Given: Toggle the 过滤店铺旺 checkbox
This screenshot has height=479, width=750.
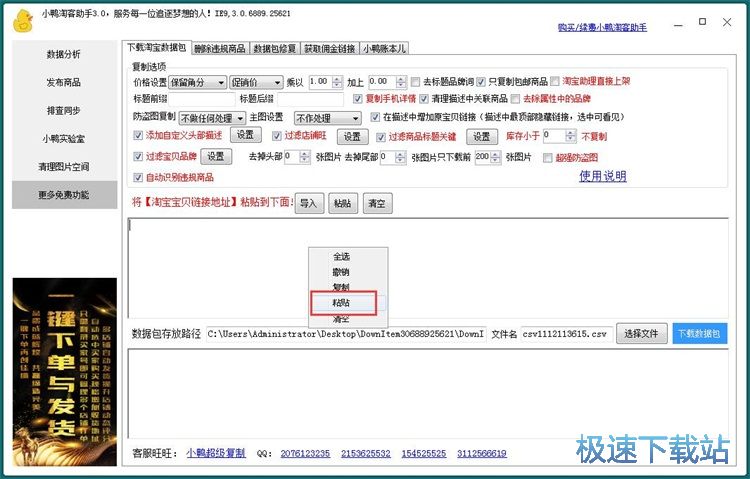Looking at the screenshot, I should coord(276,136).
